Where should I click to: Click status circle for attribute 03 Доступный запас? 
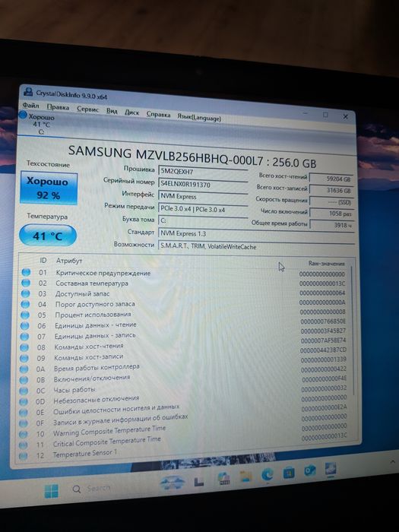tap(25, 293)
